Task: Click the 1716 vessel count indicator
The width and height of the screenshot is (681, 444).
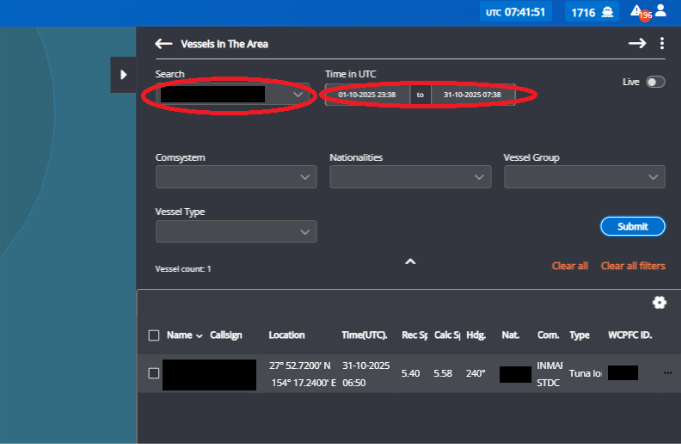Action: pyautogui.click(x=592, y=12)
